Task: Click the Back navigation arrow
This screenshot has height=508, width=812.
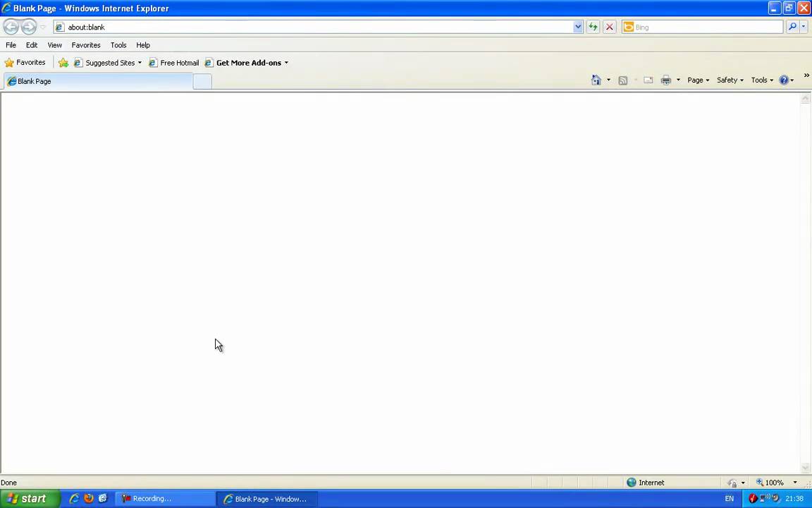Action: [x=11, y=26]
